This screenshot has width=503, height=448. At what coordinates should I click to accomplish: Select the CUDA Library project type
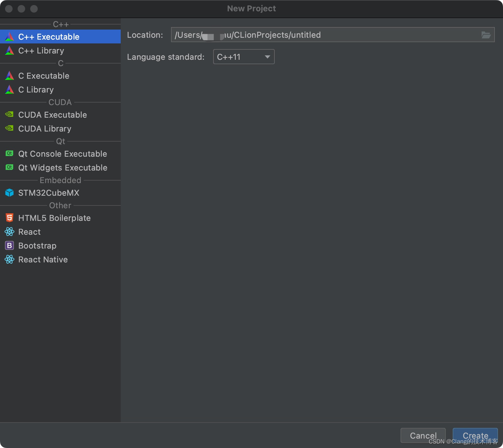point(60,129)
